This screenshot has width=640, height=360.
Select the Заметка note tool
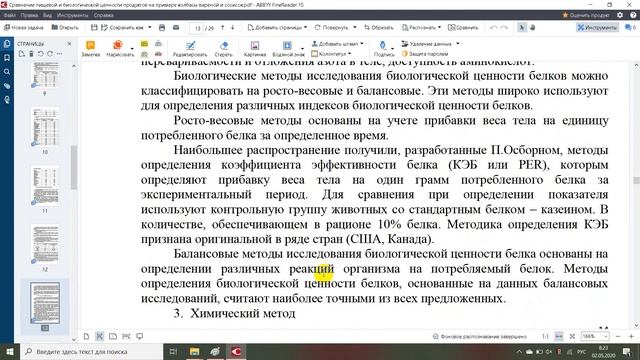pos(91,49)
